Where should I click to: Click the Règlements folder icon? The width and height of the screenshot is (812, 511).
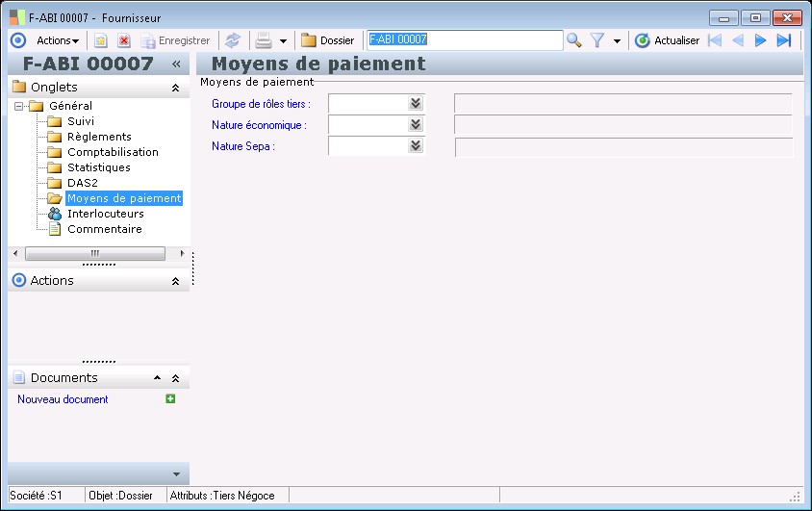(x=55, y=137)
